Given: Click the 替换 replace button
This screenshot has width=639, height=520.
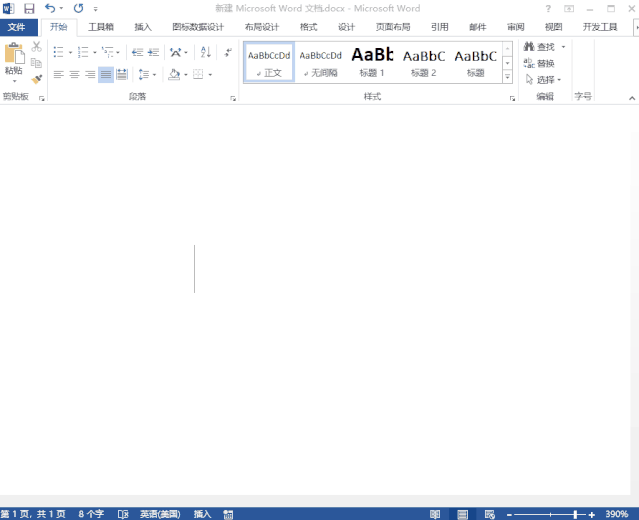Looking at the screenshot, I should pyautogui.click(x=540, y=63).
